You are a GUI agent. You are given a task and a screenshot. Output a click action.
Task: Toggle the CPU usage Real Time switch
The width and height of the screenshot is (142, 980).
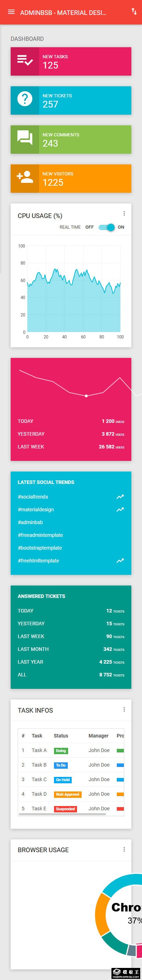pos(106,227)
